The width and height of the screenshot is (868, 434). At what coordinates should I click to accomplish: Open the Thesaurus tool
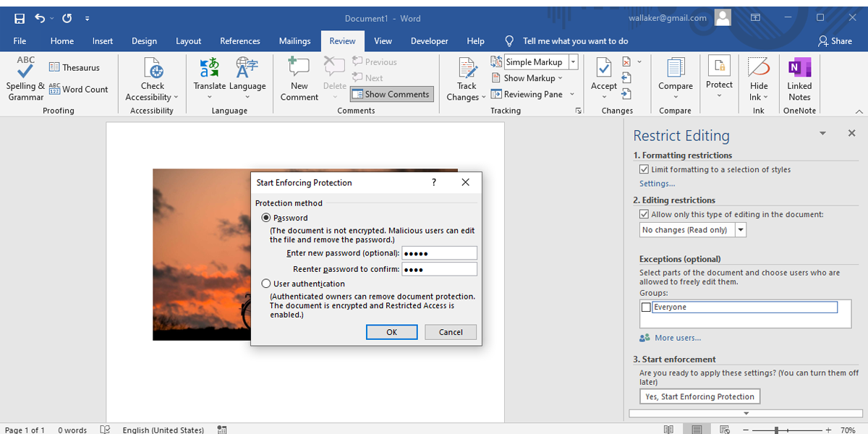coord(74,67)
